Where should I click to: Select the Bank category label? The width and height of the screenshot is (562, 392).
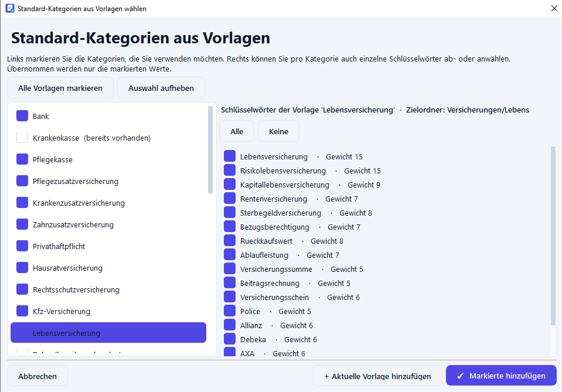point(41,117)
